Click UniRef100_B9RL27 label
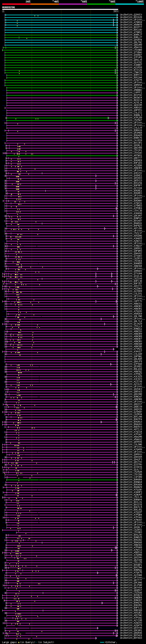 tap(131, 37)
